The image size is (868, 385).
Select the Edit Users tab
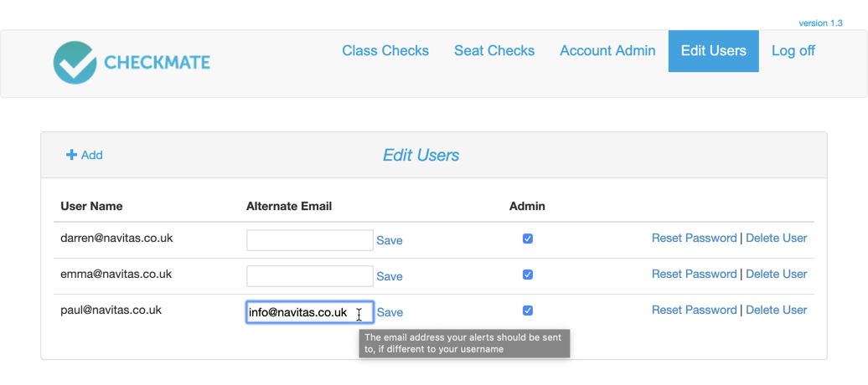(714, 51)
